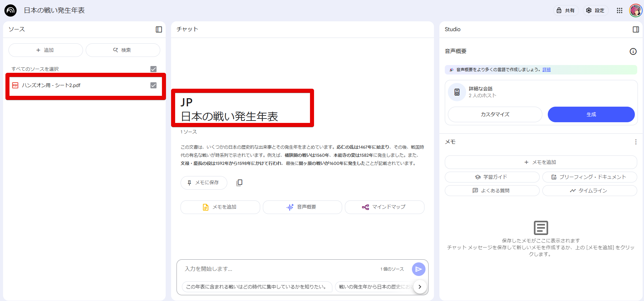Screen dimensions: 644x301
Task: Click the メモに保存 button
Action: pyautogui.click(x=204, y=183)
